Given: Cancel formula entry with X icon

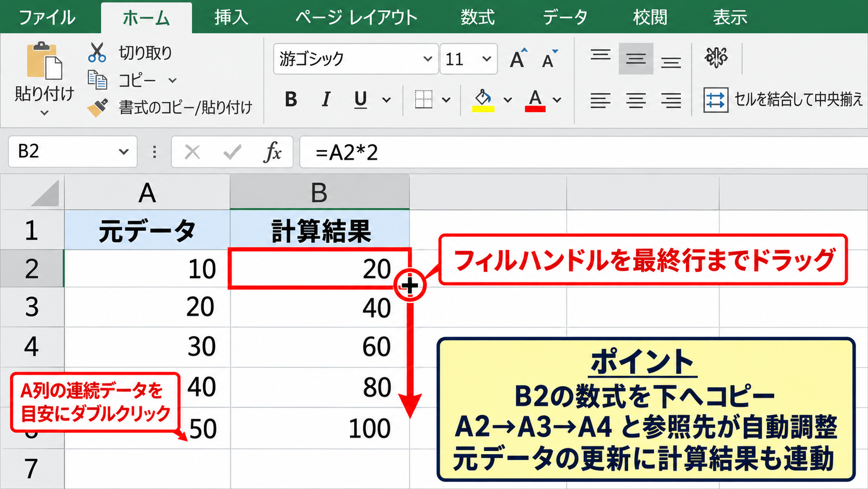Looking at the screenshot, I should 192,152.
